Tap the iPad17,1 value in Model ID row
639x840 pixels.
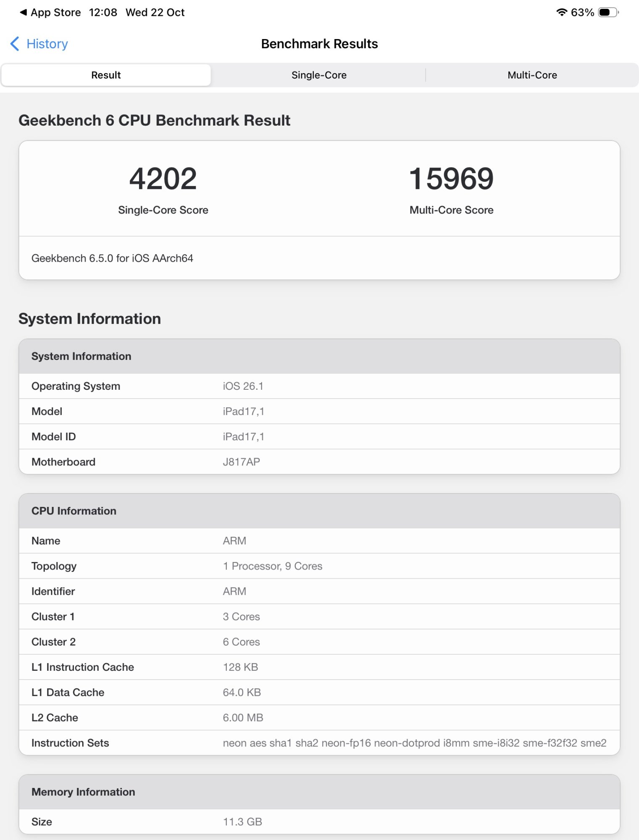point(243,436)
